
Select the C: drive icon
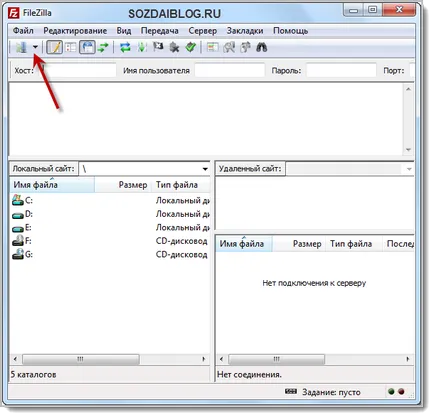[x=18, y=200]
